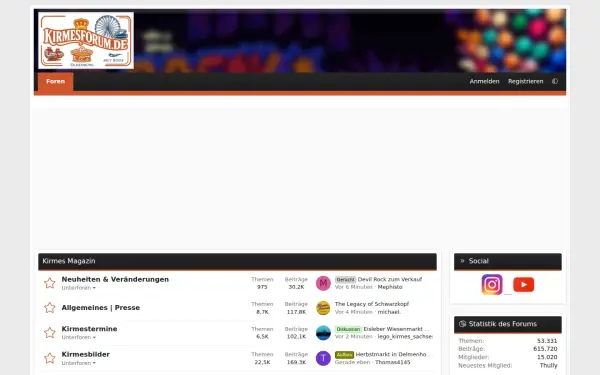Click the Gerade eben timestamp
Image resolution: width=600 pixels, height=375 pixels.
[352, 362]
